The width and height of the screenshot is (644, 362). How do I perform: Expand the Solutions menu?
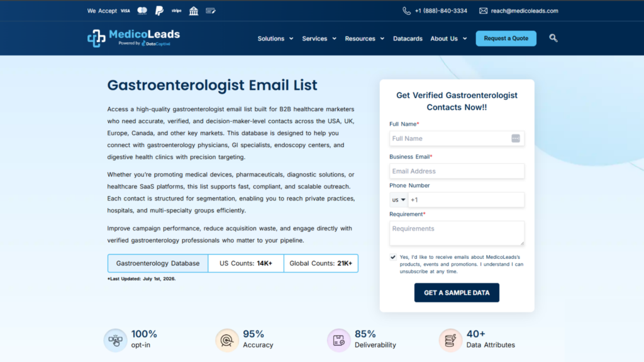click(x=275, y=38)
